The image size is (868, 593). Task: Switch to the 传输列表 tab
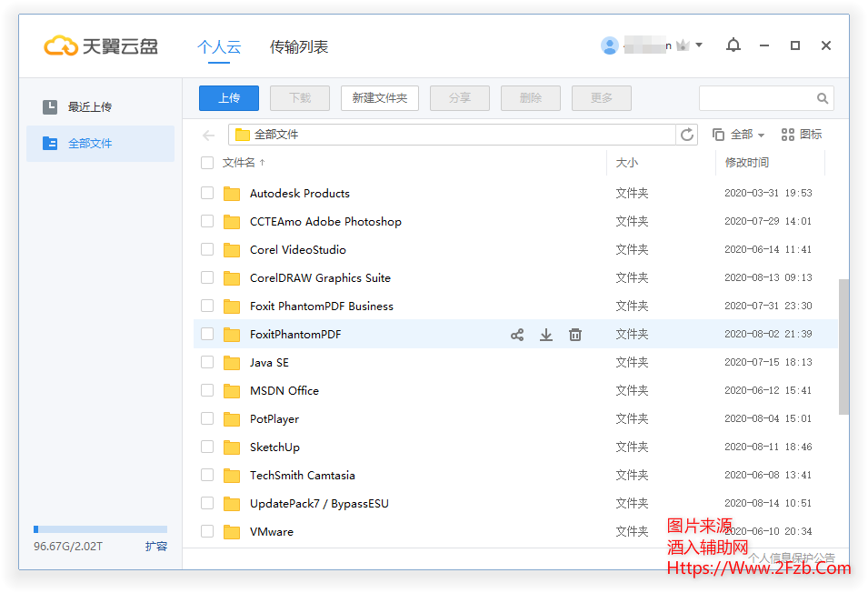[x=299, y=47]
